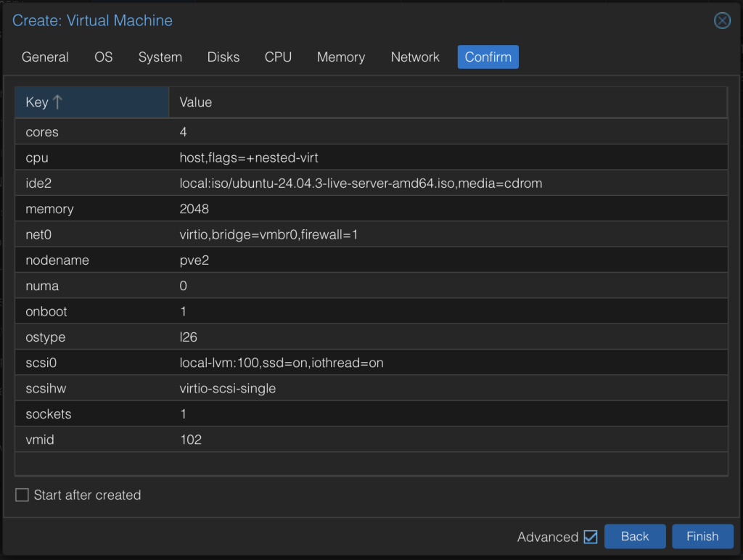Open the CPU tab

point(278,57)
